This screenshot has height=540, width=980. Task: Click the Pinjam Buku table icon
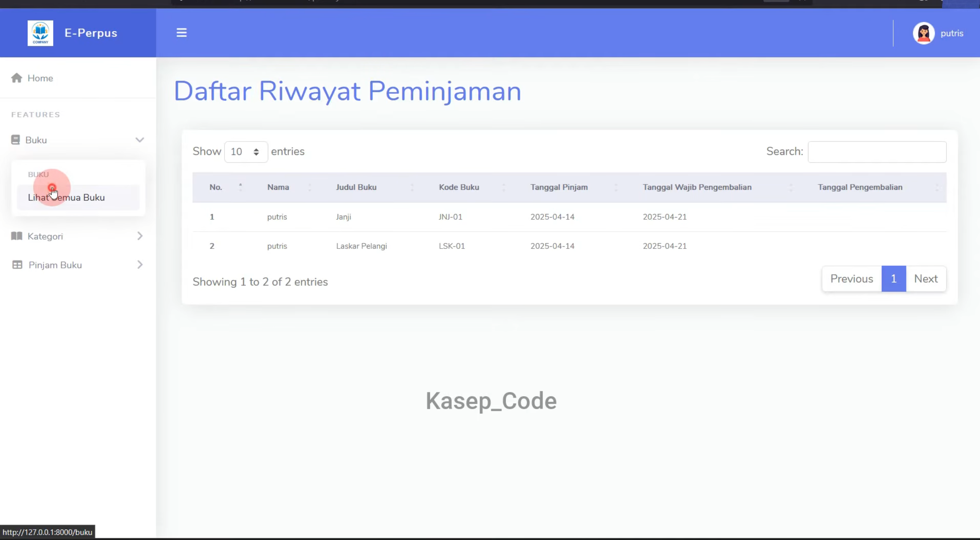[17, 265]
